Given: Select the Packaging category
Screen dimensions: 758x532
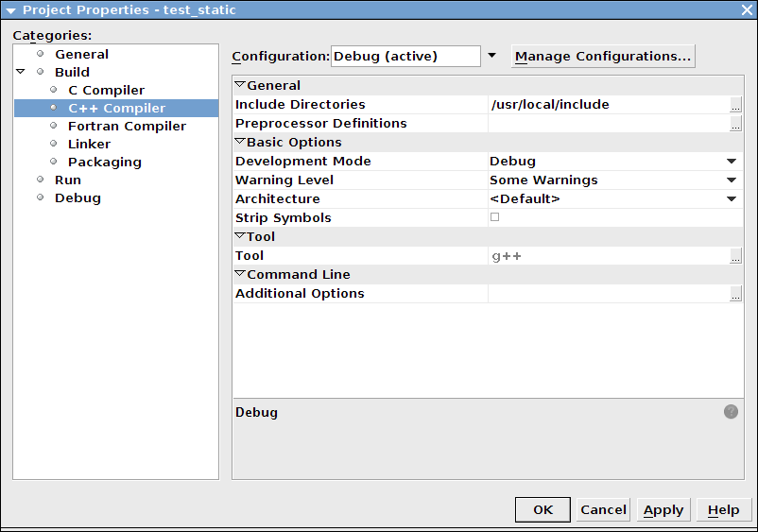Looking at the screenshot, I should [104, 162].
